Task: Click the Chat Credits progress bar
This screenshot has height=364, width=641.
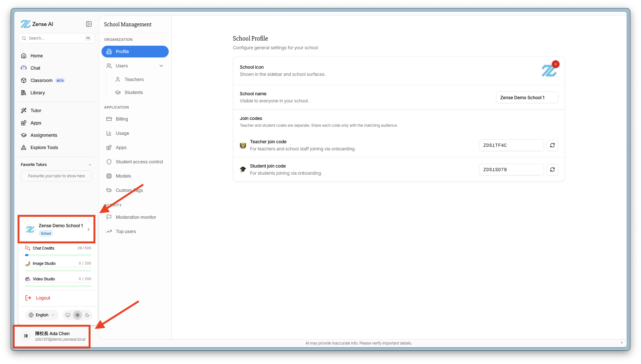Action: click(58, 255)
